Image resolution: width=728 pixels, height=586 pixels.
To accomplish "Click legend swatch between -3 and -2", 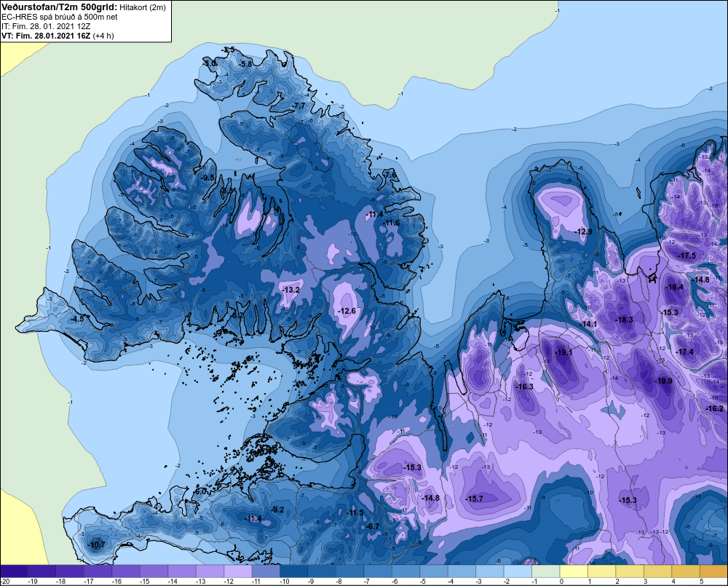I will 490,571.
